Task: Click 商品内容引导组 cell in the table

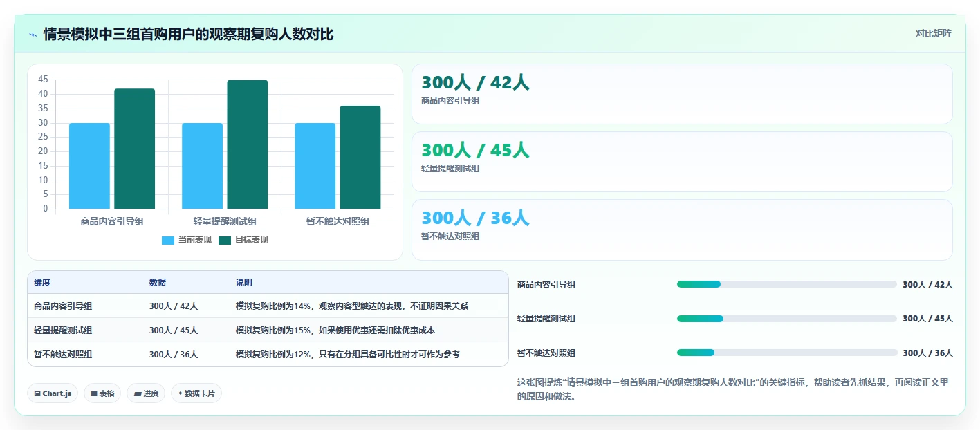Action: tap(63, 306)
